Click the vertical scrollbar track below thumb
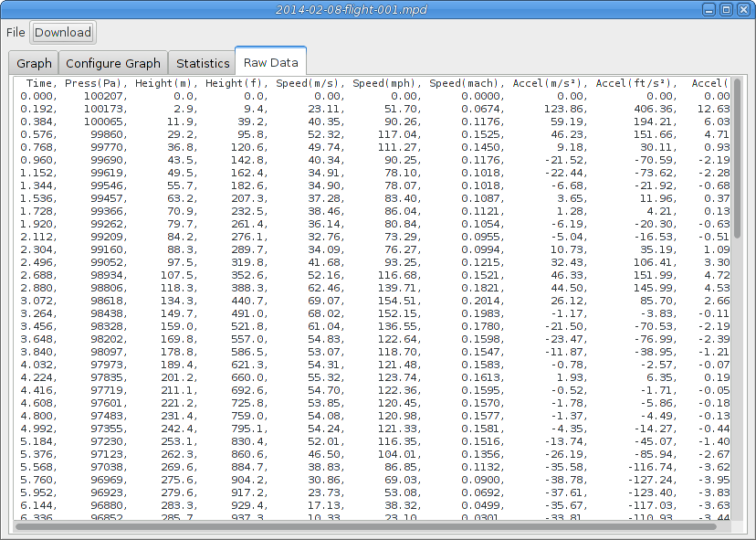Image resolution: width=756 pixels, height=540 pixels. tap(737, 384)
